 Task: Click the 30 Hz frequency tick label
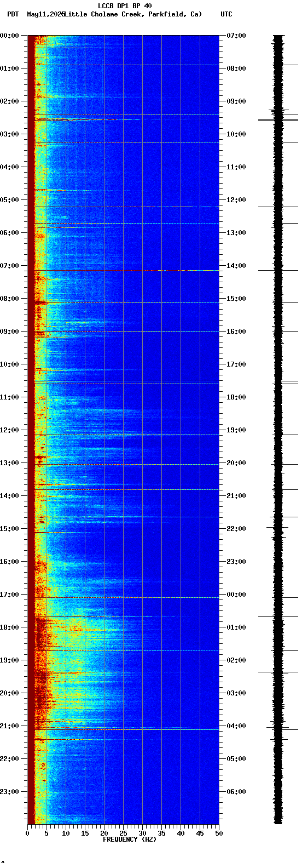coord(142,833)
